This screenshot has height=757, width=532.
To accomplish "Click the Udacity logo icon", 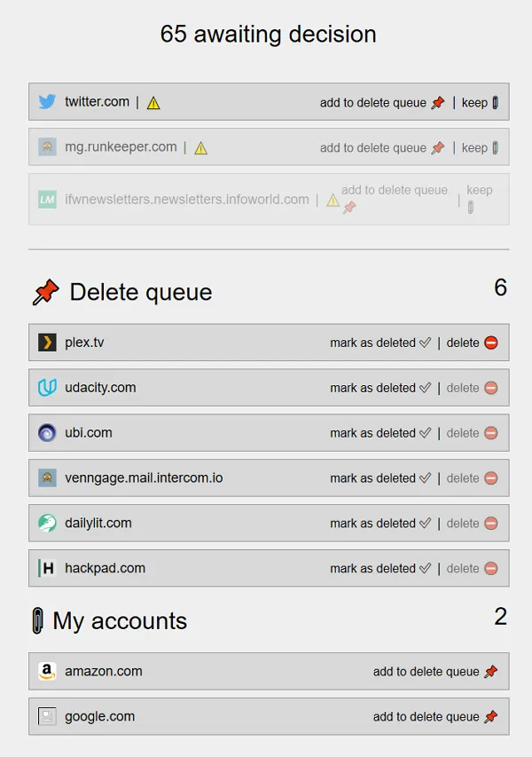I will 47,388.
